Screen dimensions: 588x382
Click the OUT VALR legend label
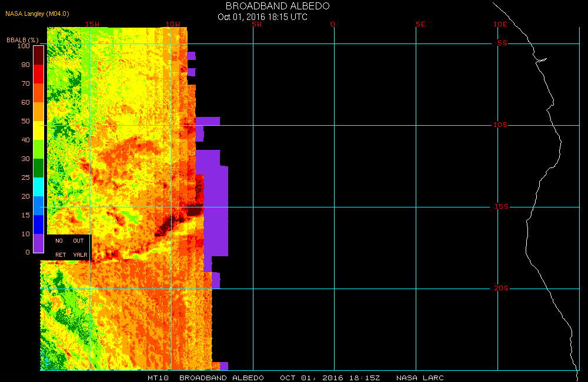[80, 248]
